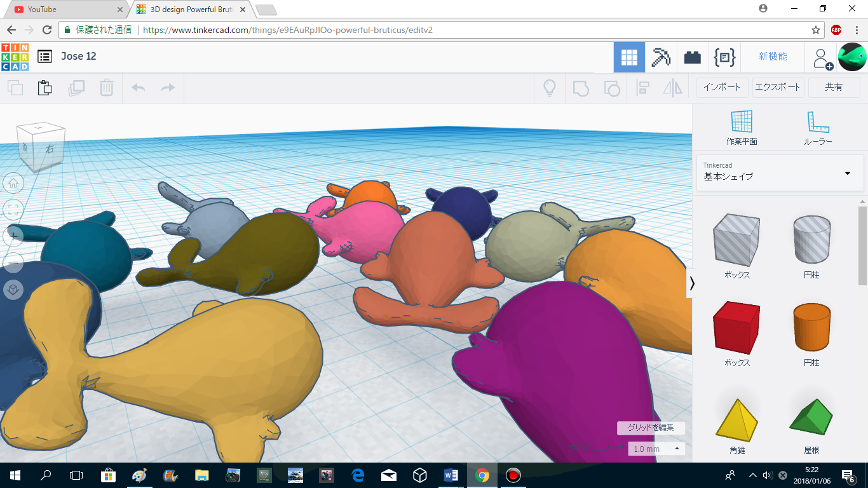Open the design list icon beside Jose 12
Image resolution: width=868 pixels, height=488 pixels.
click(x=44, y=57)
